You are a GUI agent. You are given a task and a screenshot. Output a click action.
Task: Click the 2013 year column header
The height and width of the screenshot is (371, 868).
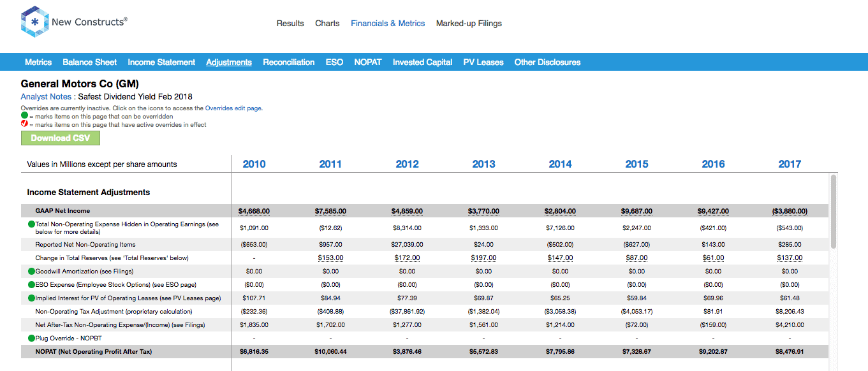pos(483,164)
